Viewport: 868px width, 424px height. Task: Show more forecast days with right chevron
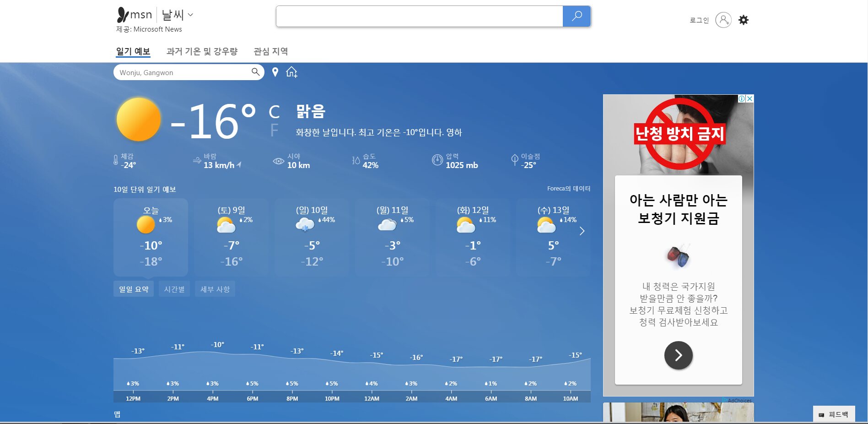(x=582, y=231)
